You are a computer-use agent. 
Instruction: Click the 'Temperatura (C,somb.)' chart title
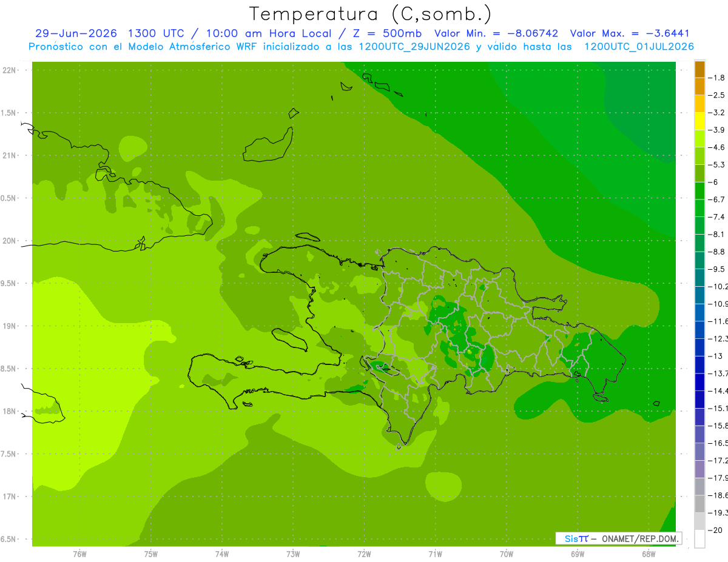(x=371, y=13)
